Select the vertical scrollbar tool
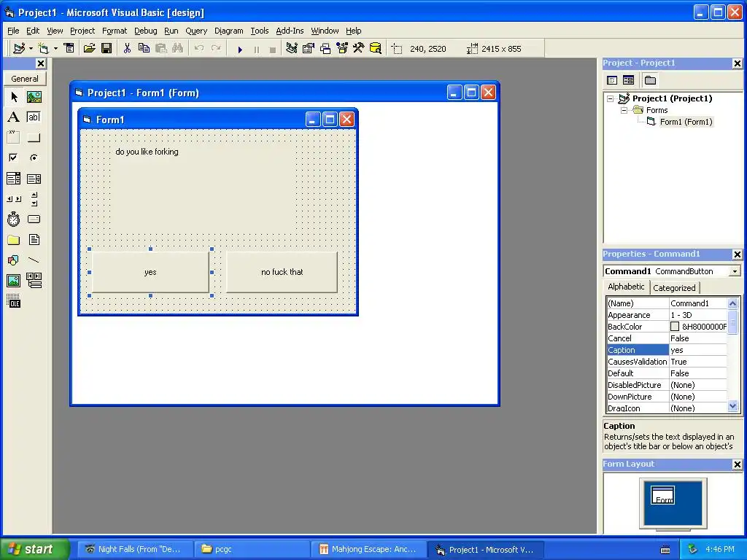Screen dimensions: 747x560 [x=34, y=199]
